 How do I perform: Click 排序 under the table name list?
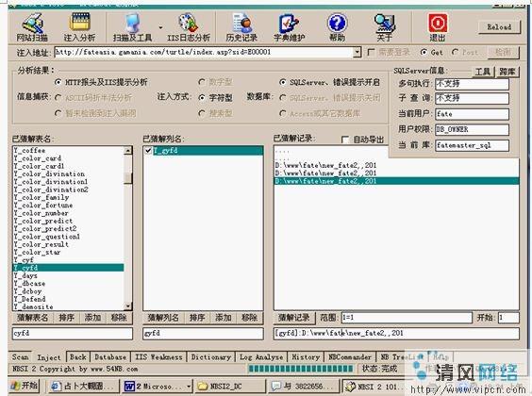point(66,318)
